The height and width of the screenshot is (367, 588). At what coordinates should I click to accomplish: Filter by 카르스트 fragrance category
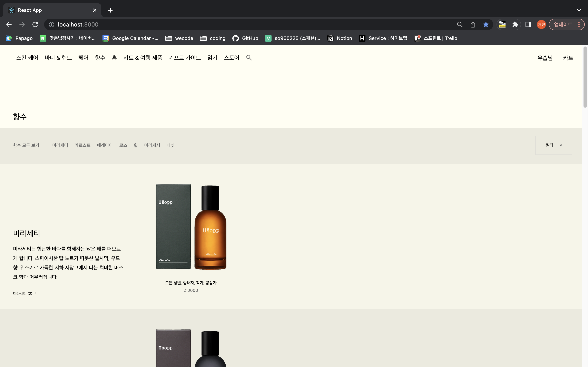[82, 145]
